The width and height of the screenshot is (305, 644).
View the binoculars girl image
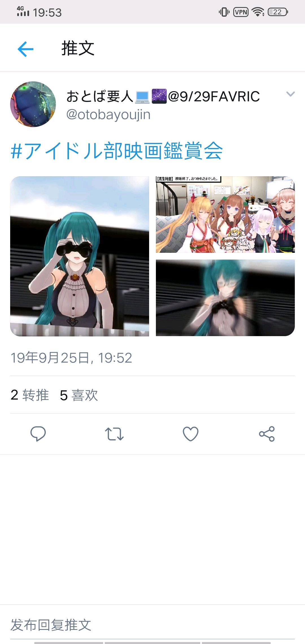coord(80,256)
